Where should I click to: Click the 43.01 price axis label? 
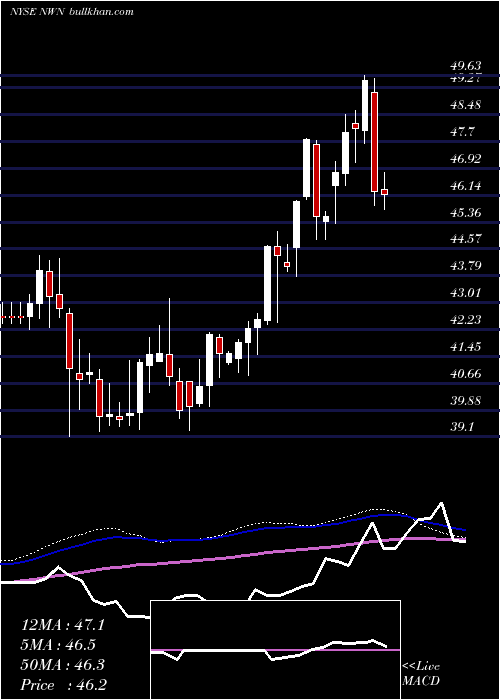pyautogui.click(x=466, y=292)
